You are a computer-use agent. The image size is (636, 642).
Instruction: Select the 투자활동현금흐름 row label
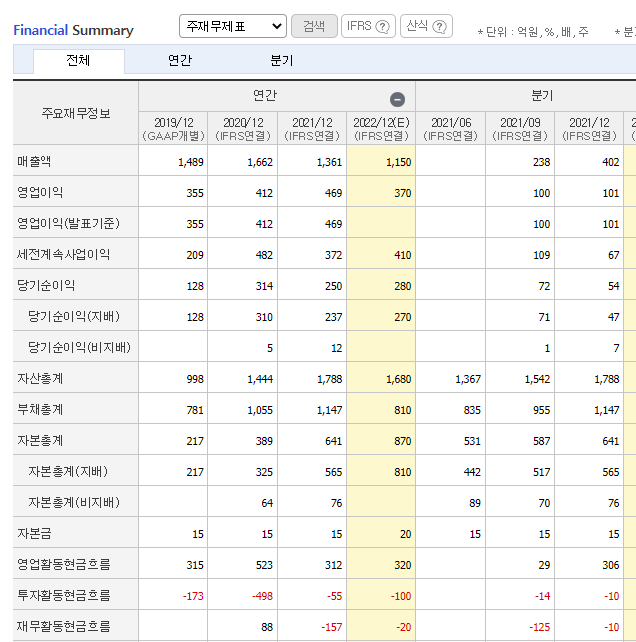click(63, 596)
